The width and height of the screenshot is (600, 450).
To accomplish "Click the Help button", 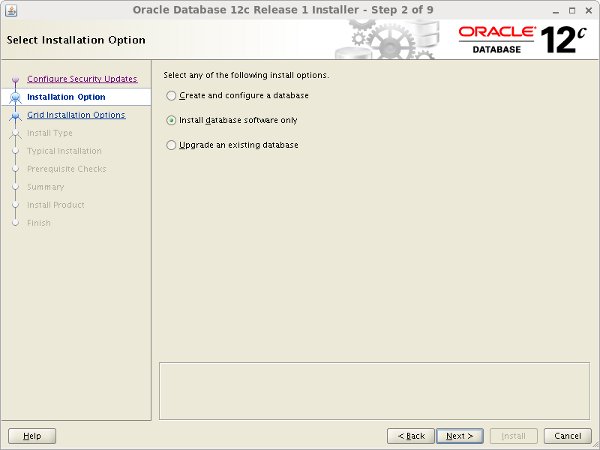I will coord(32,436).
